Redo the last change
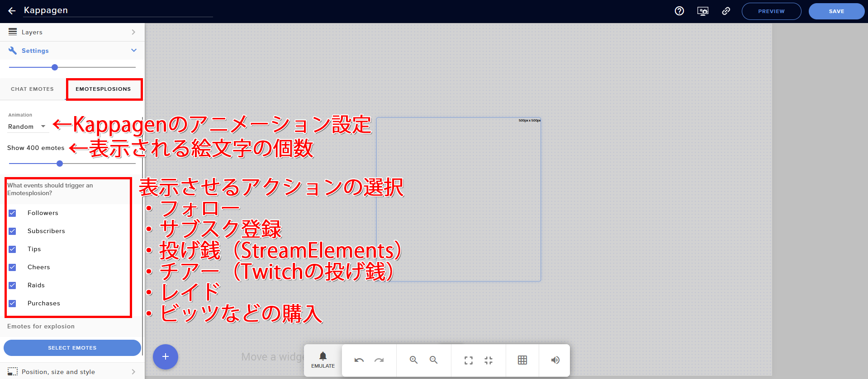 click(x=379, y=360)
